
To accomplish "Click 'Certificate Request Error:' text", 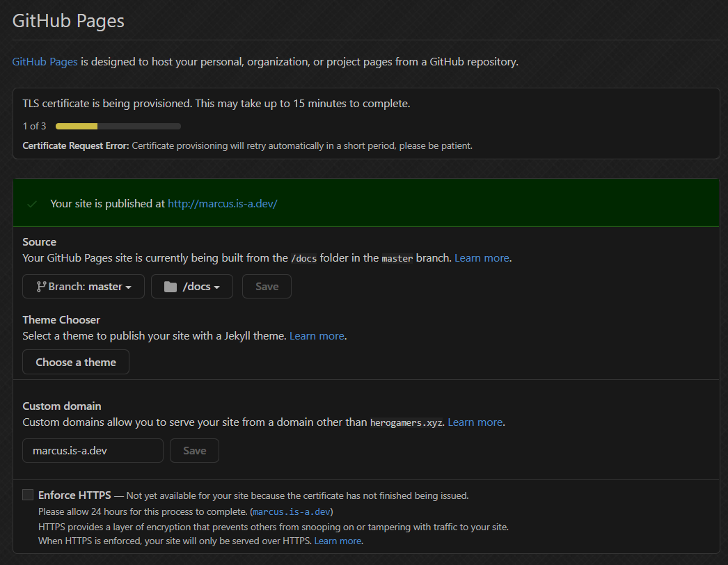I will pos(76,146).
